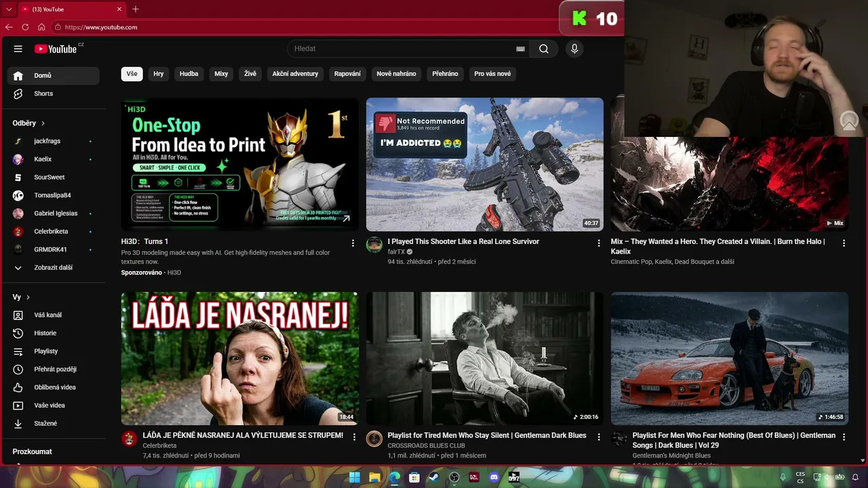Expand the Vy section
The width and height of the screenshot is (868, 488).
point(21,297)
